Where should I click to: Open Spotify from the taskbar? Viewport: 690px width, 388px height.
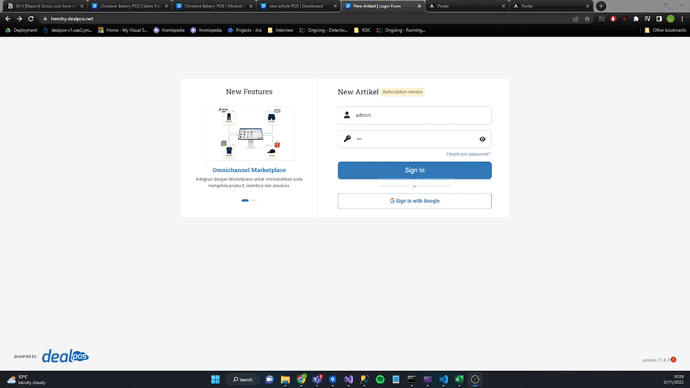point(380,380)
